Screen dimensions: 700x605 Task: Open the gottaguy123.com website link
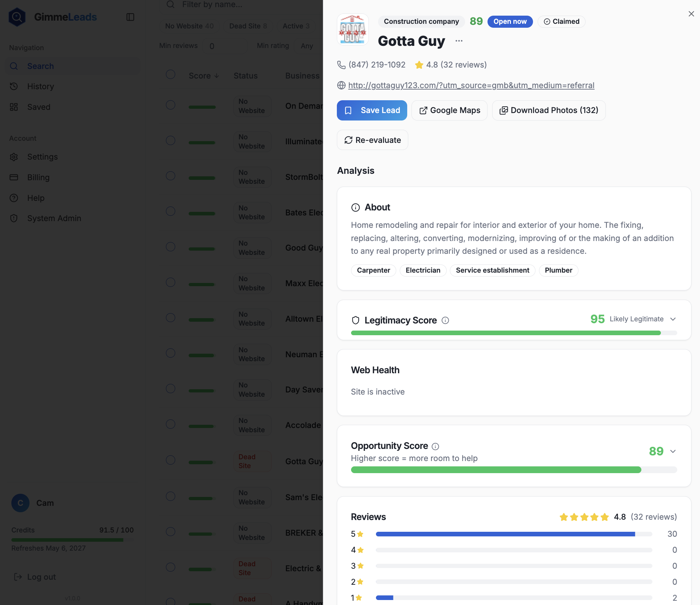pyautogui.click(x=471, y=85)
